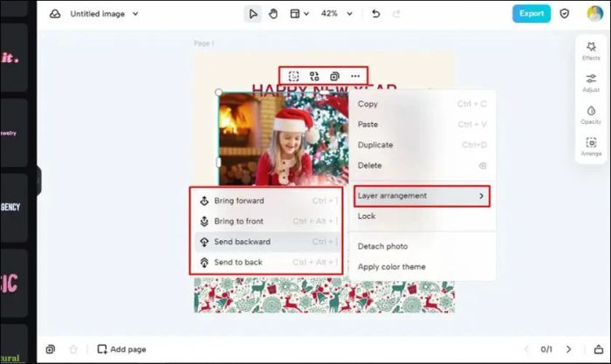Expand the Layer arrangement submenu
Image resolution: width=611 pixels, height=364 pixels.
[x=422, y=196]
